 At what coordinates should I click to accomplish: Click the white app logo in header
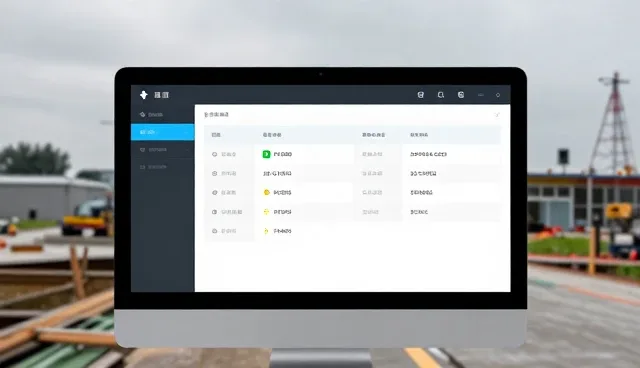(x=144, y=95)
